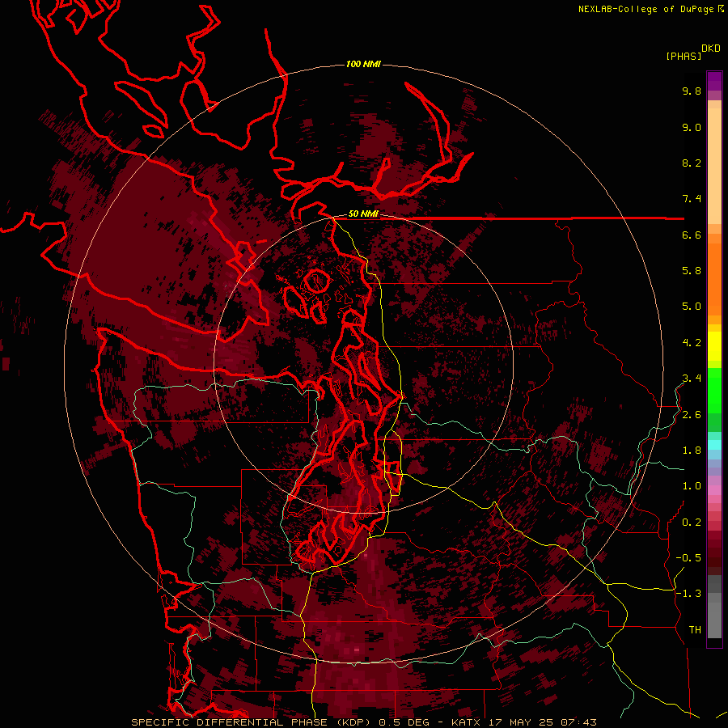728x728 pixels.
Task: Click the light peach segment of color bar
Action: pyautogui.click(x=714, y=167)
